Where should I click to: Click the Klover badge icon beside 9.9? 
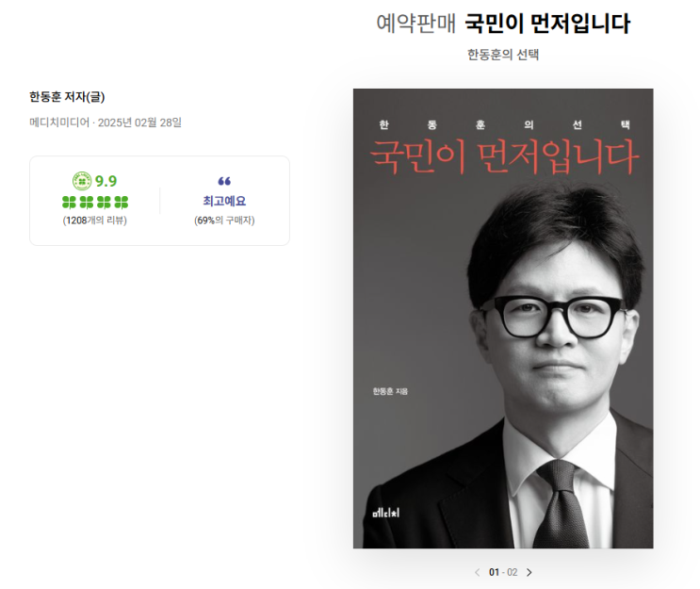pyautogui.click(x=82, y=181)
